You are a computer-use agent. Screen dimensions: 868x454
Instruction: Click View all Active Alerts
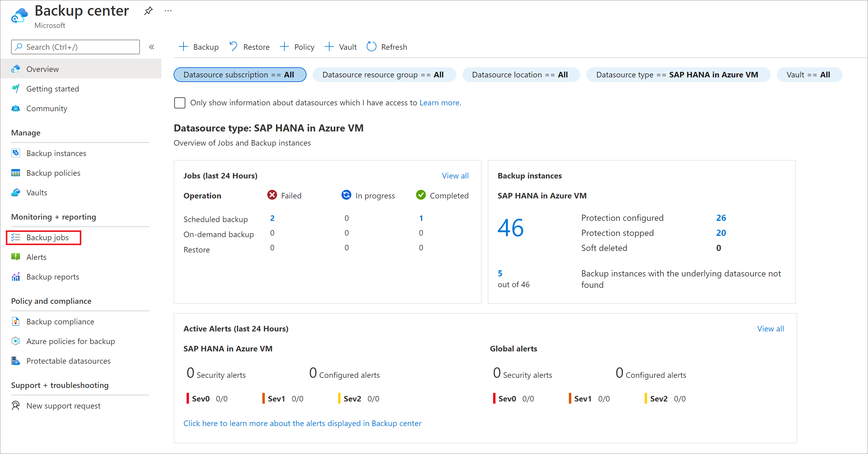pos(769,328)
